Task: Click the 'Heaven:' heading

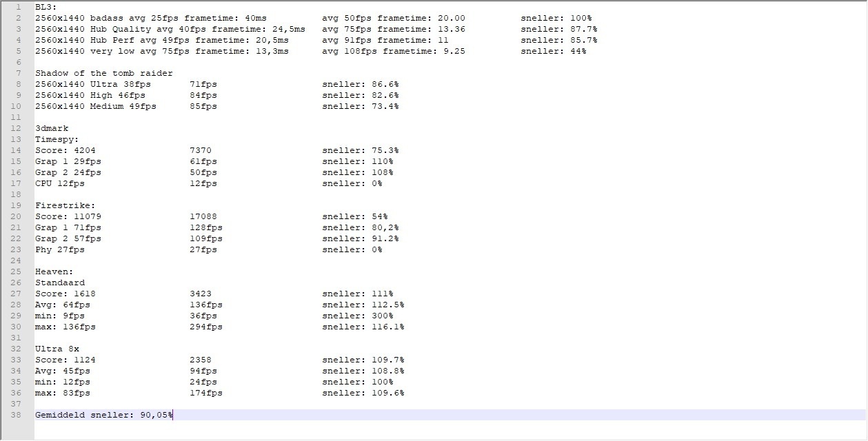Action: coord(54,271)
